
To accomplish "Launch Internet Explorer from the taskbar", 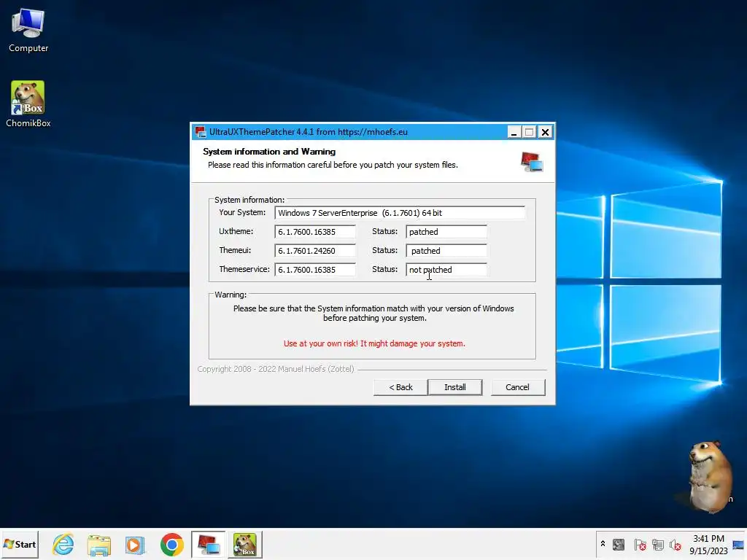I will pos(63,544).
